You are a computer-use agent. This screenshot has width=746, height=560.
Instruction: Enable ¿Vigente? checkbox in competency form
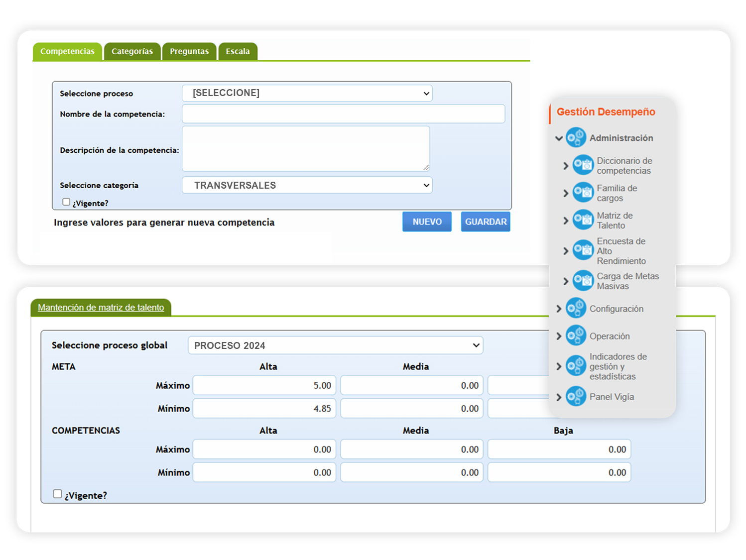pyautogui.click(x=66, y=202)
